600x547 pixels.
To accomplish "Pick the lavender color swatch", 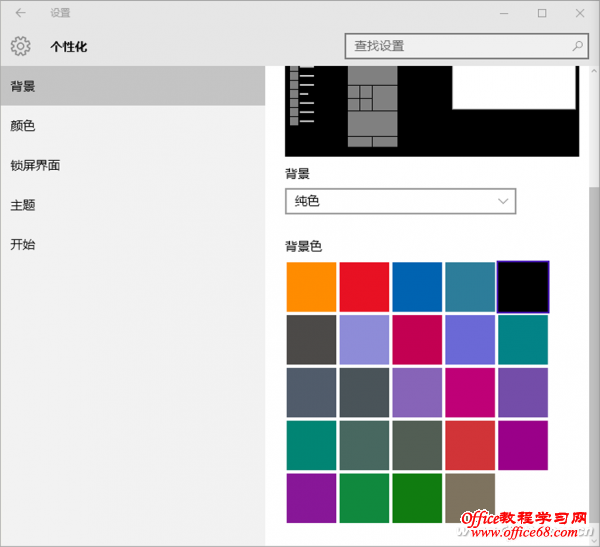I will pos(364,340).
